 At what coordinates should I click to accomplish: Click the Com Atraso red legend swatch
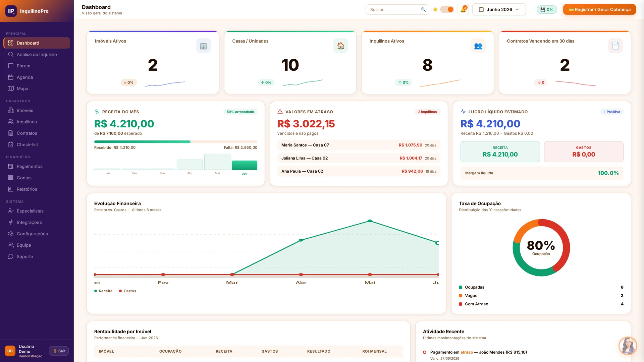461,304
